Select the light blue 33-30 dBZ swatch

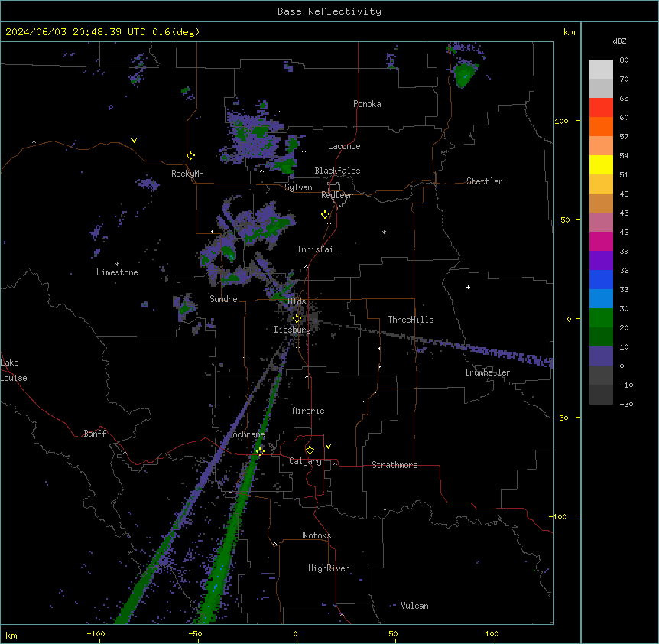[601, 299]
